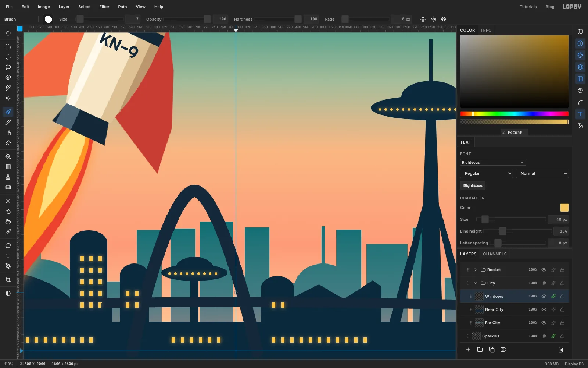Expand the Rocket layer group
Image resolution: width=588 pixels, height=368 pixels.
(475, 270)
